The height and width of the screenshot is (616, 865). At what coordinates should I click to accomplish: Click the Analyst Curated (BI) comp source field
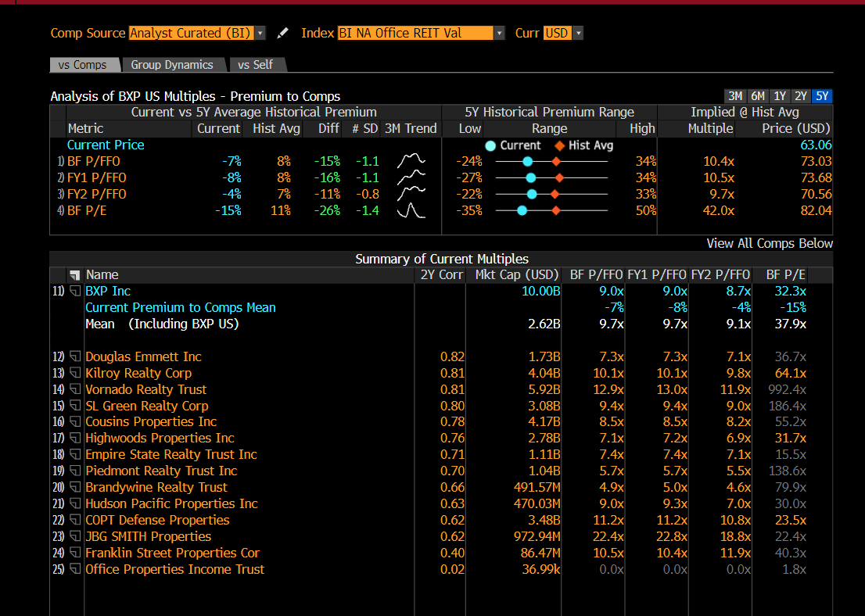click(192, 33)
